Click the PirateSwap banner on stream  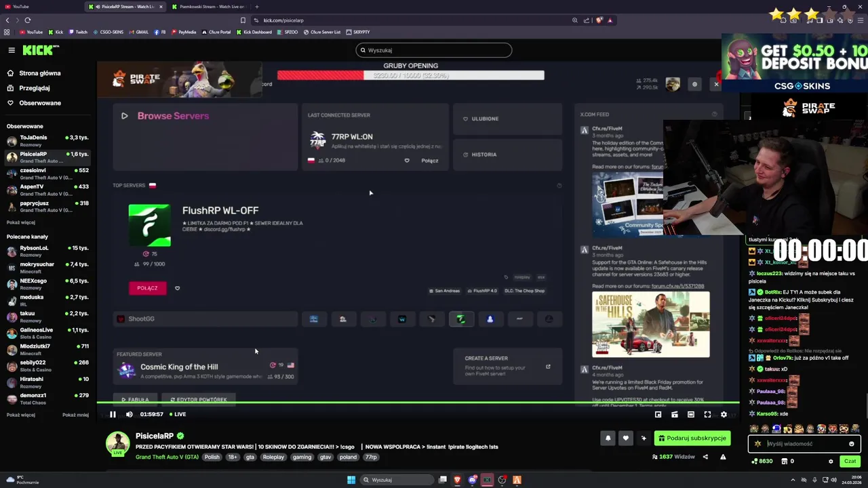click(180, 79)
